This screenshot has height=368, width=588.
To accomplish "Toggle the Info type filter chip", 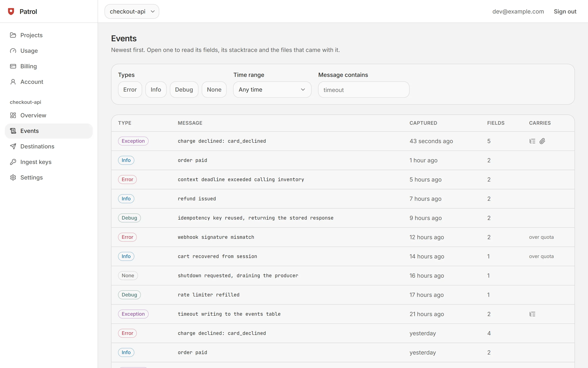I will point(156,90).
